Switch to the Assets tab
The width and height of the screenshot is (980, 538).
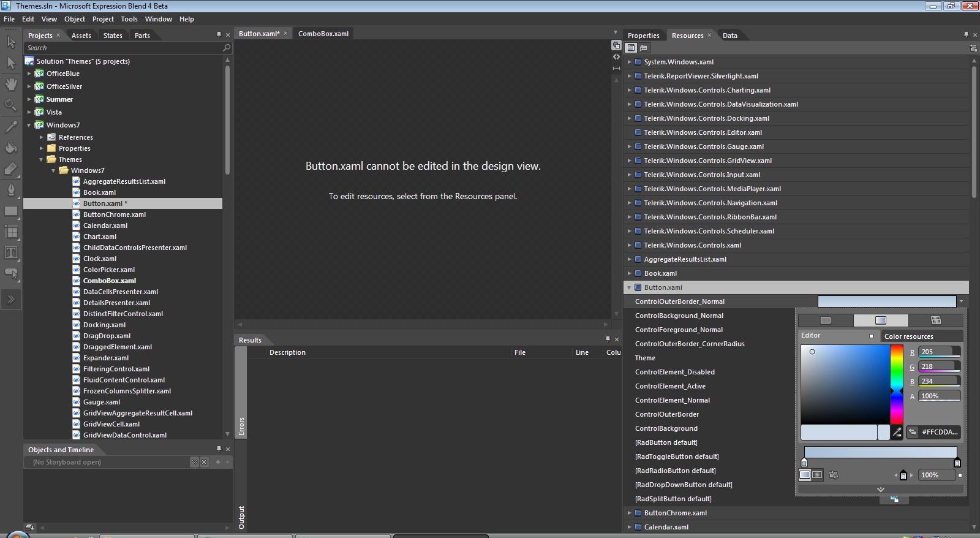pos(81,36)
